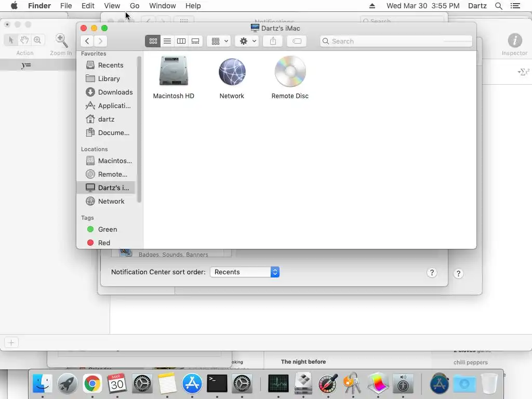Open Launchpad from the Dock
532x399 pixels.
click(67, 384)
